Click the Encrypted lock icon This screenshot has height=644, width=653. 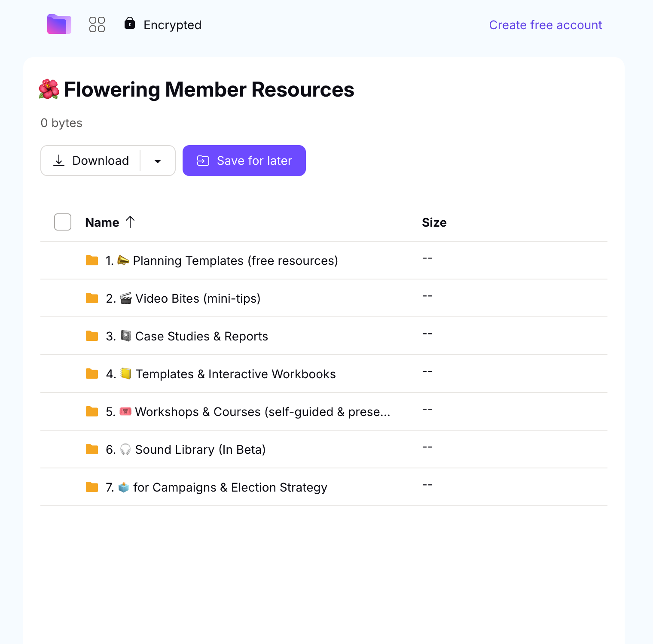129,23
